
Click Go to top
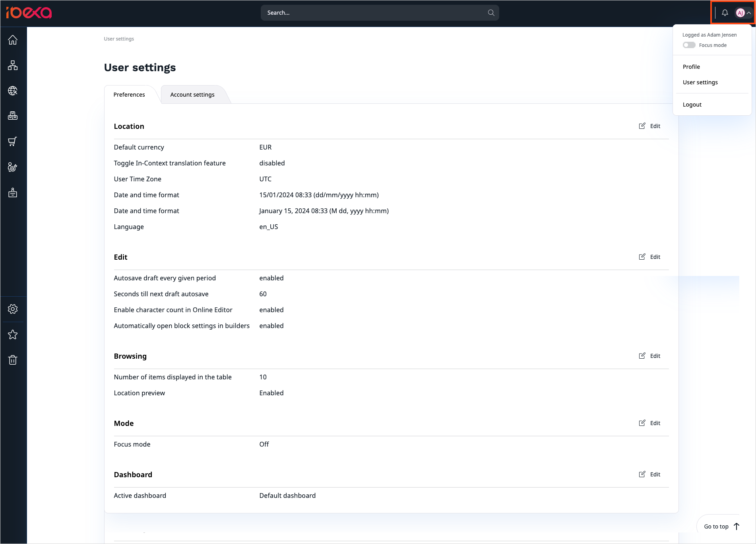point(717,526)
